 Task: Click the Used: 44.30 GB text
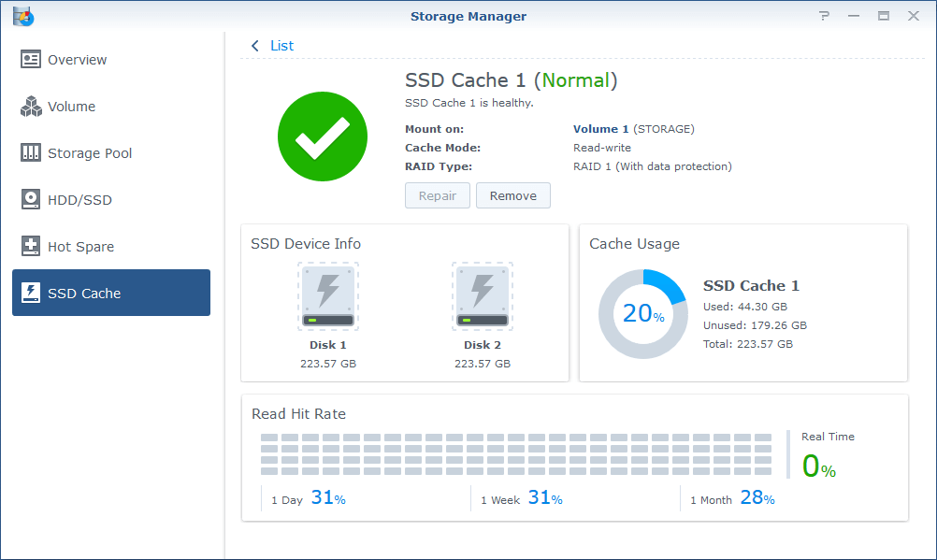[745, 307]
